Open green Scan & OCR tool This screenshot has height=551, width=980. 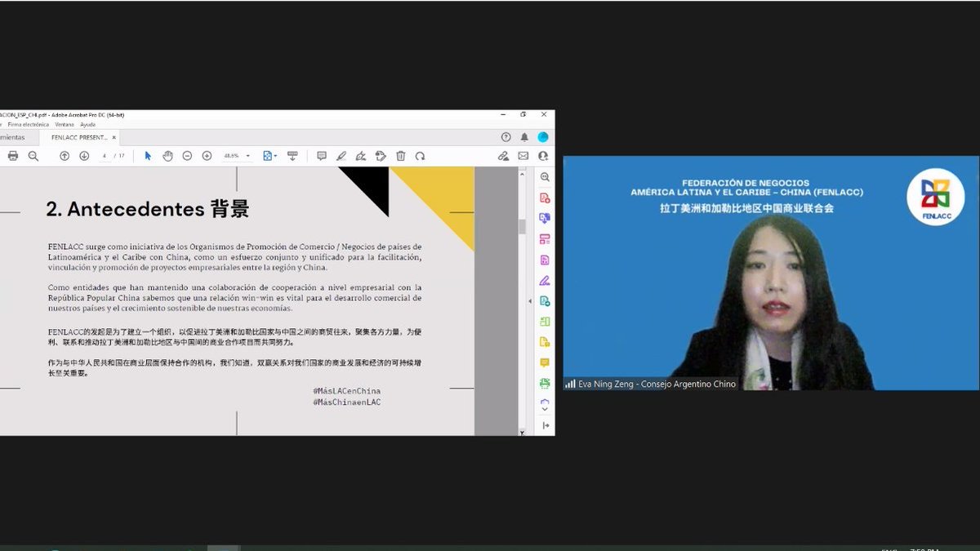pos(545,383)
